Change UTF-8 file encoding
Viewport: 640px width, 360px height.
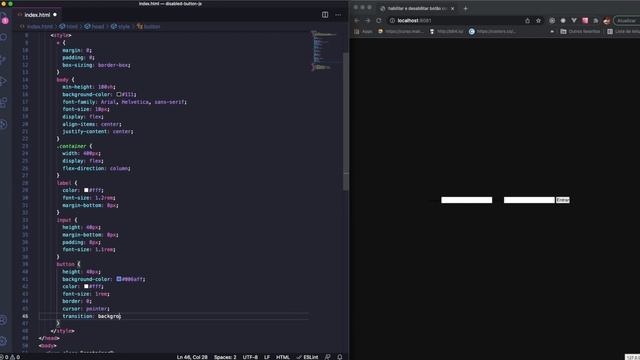point(250,357)
